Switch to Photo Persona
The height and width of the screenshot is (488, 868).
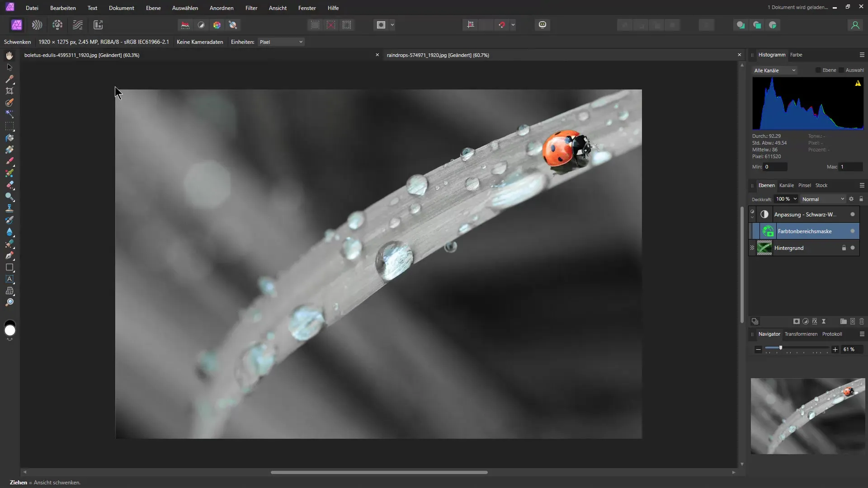pos(17,25)
